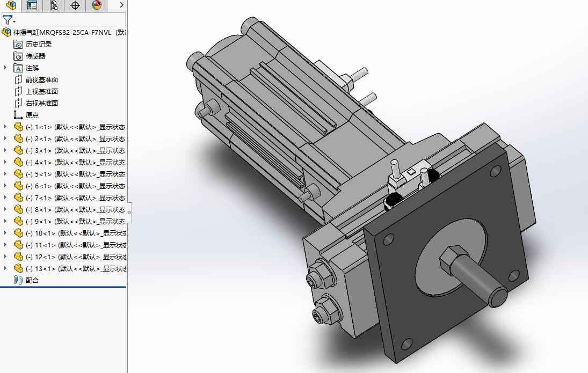Select part icon of component 8<1>
This screenshot has height=373, width=588.
(x=18, y=209)
